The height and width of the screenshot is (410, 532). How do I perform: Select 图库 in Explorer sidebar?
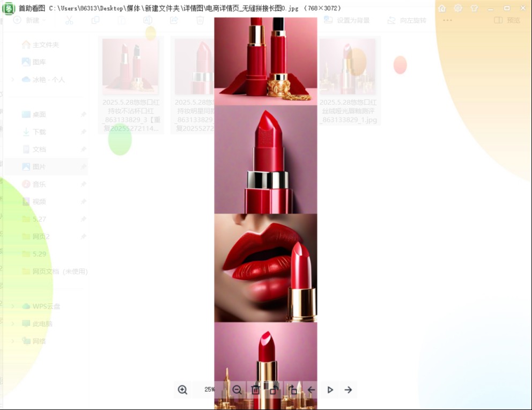point(34,62)
